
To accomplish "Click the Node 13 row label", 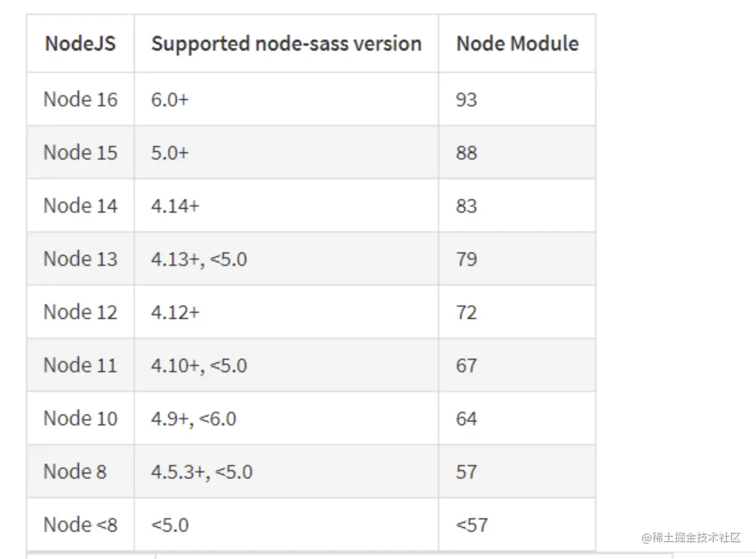I will [x=80, y=259].
